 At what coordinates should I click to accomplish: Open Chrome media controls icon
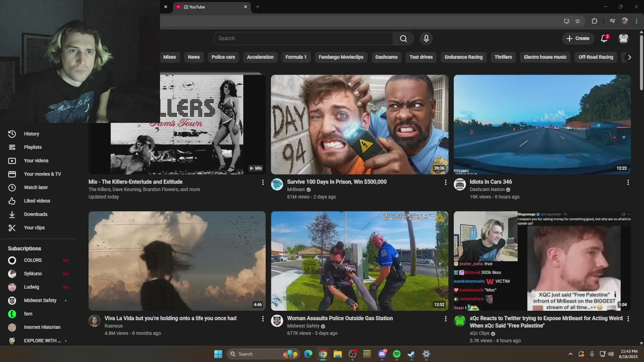(x=612, y=21)
